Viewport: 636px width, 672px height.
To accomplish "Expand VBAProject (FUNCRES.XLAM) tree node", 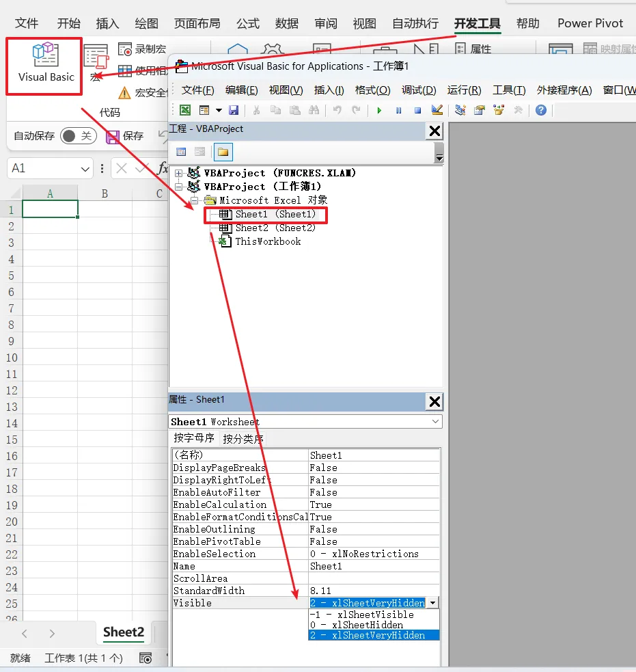I will click(178, 173).
